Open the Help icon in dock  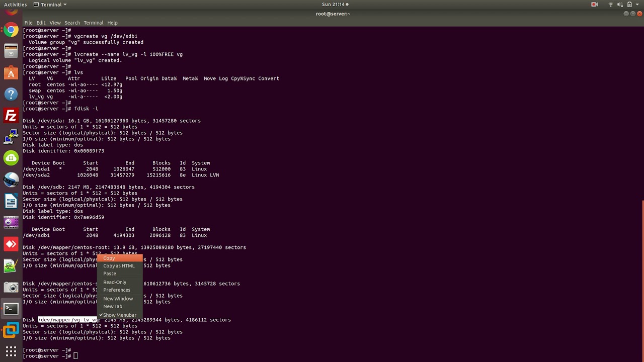[11, 94]
